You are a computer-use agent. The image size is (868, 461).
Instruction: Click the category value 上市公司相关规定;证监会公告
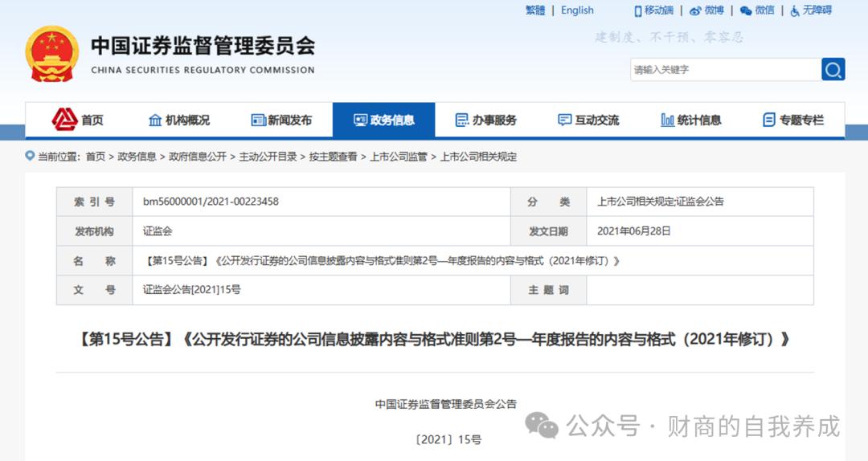point(661,202)
